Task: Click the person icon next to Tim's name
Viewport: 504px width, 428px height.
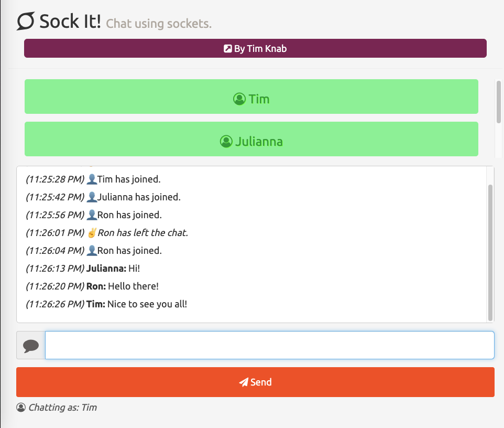Action: pos(240,99)
